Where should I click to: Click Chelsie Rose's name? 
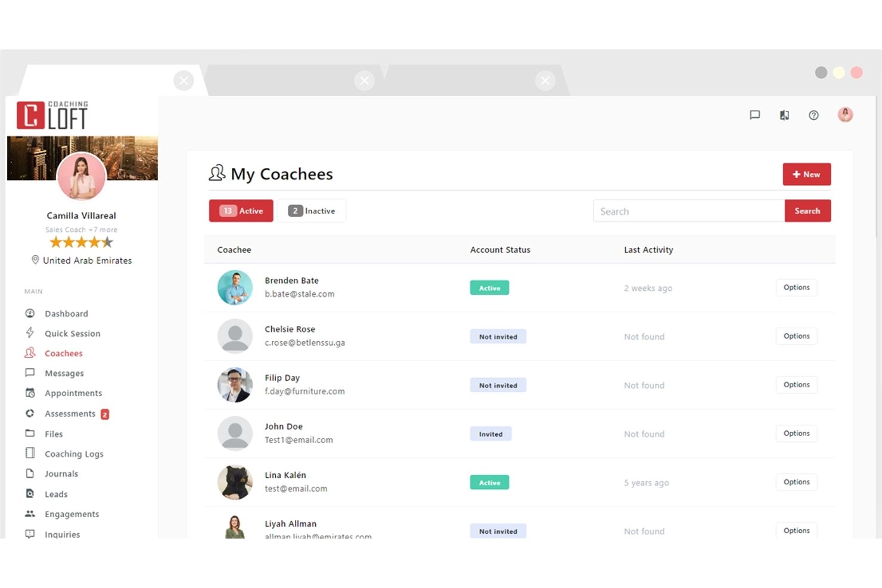coord(290,329)
